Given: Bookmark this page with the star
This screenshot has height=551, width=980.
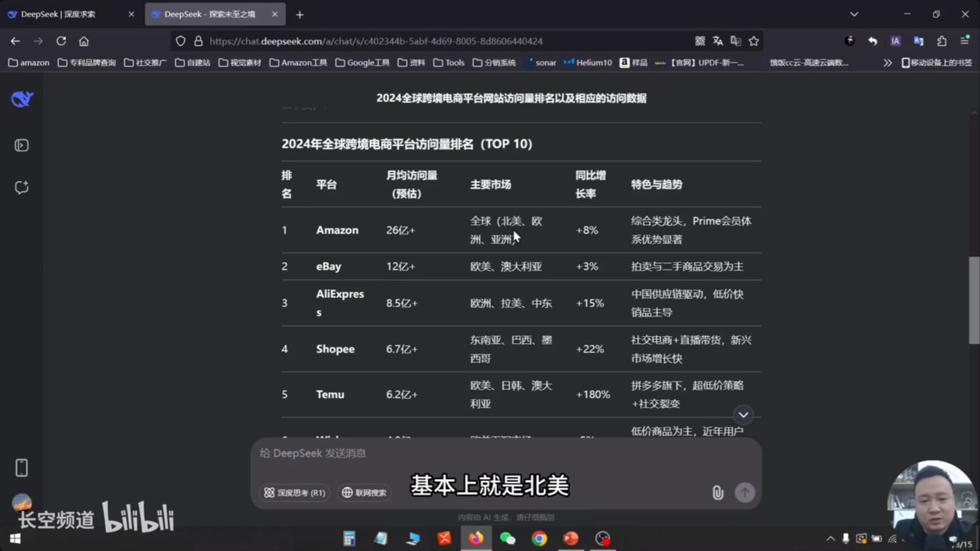Looking at the screenshot, I should click(754, 41).
